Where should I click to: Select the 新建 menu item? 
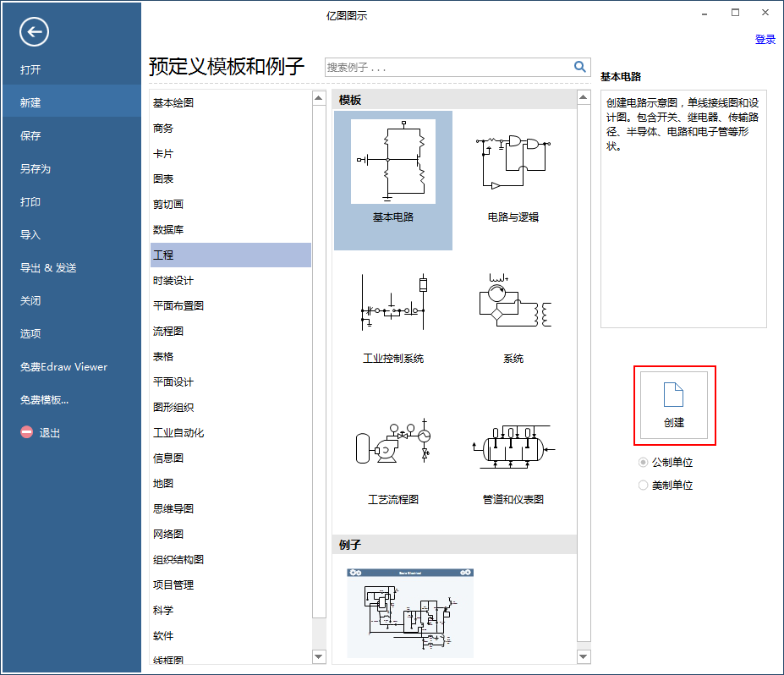pos(71,102)
